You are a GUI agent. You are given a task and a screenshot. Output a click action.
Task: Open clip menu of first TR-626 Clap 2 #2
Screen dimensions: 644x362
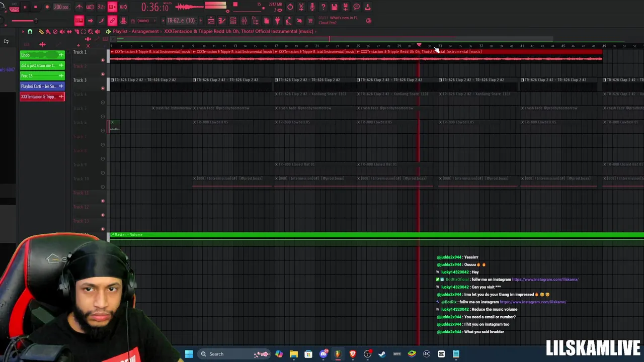pos(112,80)
